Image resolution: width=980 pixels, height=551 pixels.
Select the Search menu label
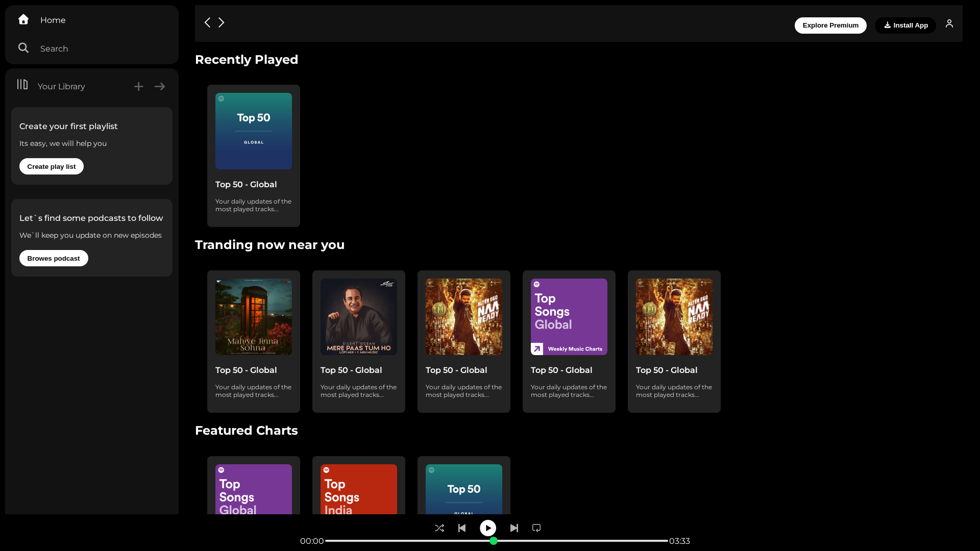point(54,48)
